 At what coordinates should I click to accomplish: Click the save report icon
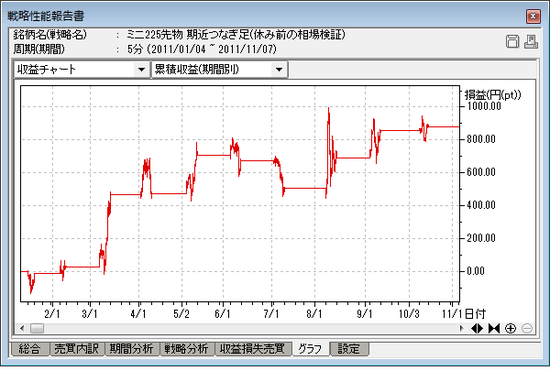click(512, 41)
